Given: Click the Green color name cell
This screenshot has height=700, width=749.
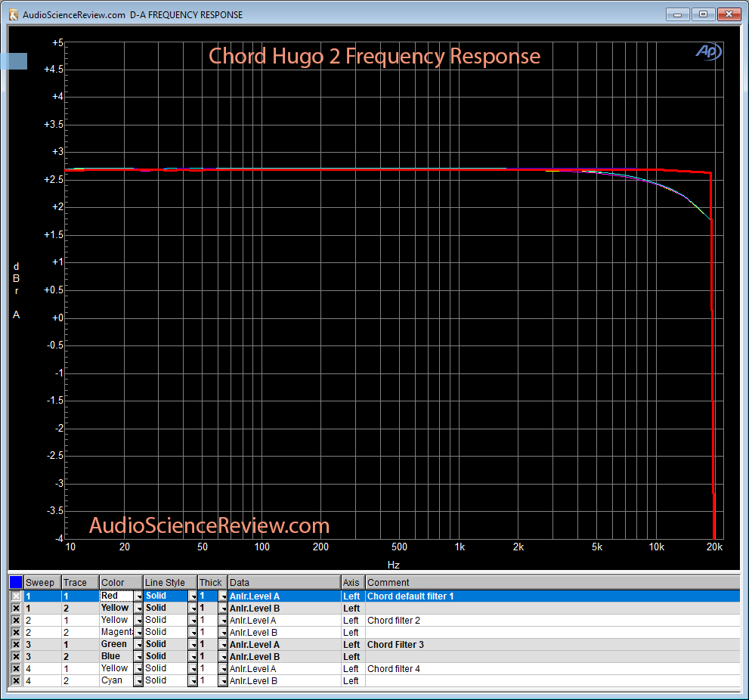Looking at the screenshot, I should (x=116, y=645).
